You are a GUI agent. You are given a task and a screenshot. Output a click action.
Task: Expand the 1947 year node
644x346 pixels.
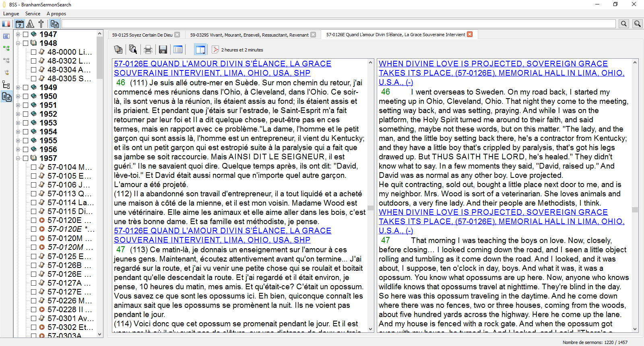click(18, 34)
